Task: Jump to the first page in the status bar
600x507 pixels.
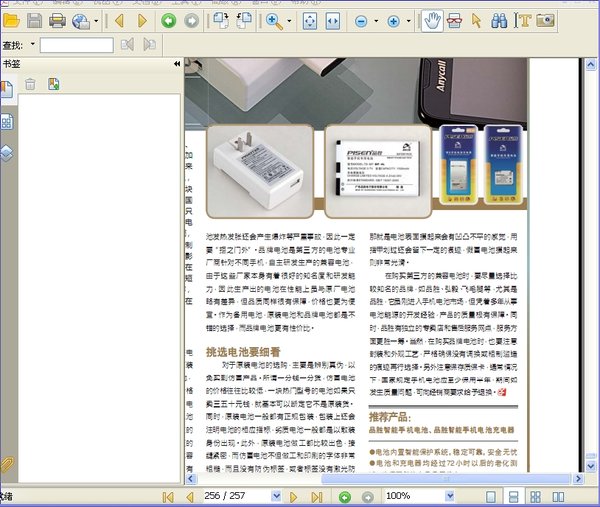Action: tap(168, 497)
